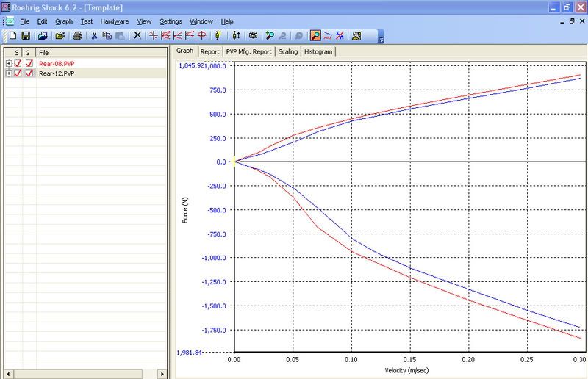Click the grayed zoom-out magnifier icon
This screenshot has width=588, height=379.
282,35
